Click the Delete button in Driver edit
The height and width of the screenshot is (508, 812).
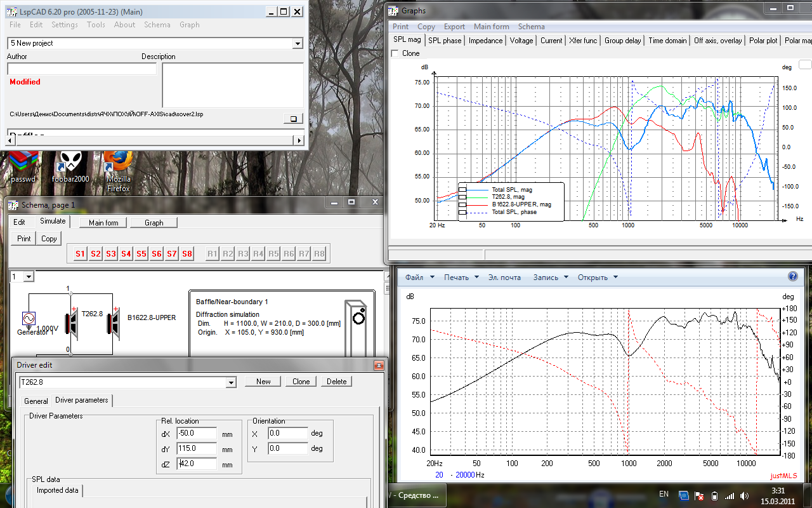(x=336, y=382)
